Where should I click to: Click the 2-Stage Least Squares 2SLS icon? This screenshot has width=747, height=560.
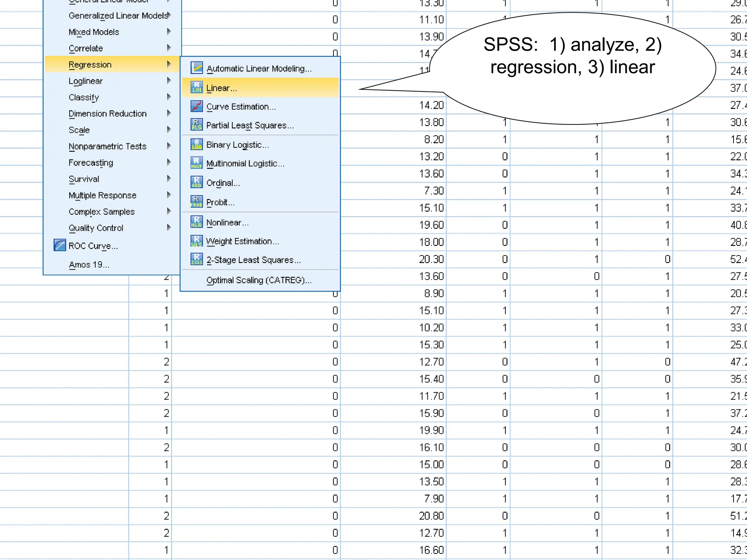click(197, 260)
